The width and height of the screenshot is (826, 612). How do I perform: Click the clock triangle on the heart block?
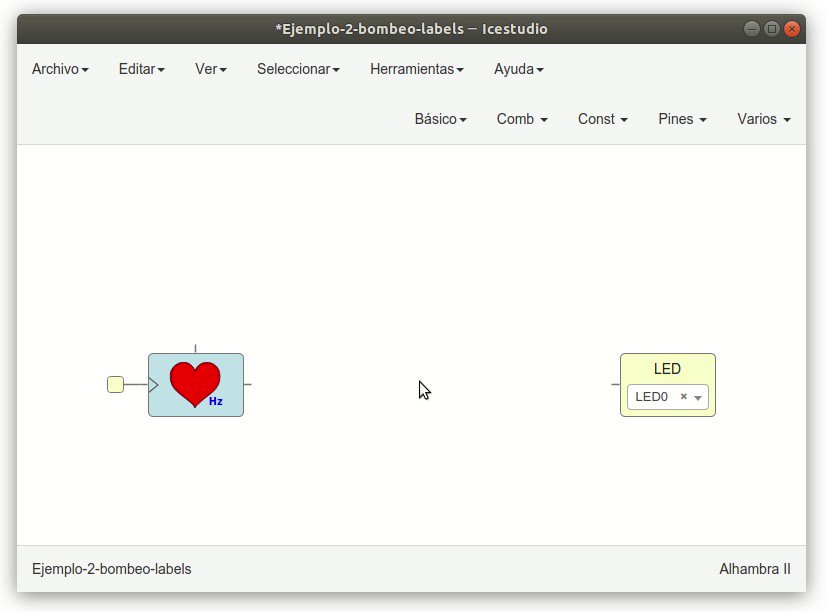point(153,385)
